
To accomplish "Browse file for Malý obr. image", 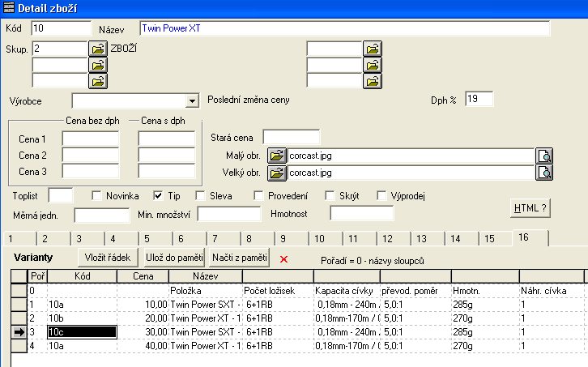I will click(277, 156).
